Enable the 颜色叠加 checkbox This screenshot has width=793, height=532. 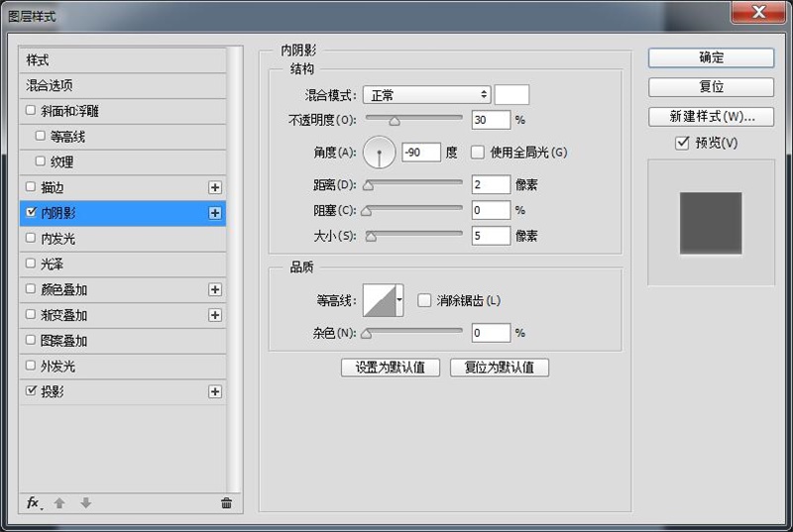(x=31, y=288)
